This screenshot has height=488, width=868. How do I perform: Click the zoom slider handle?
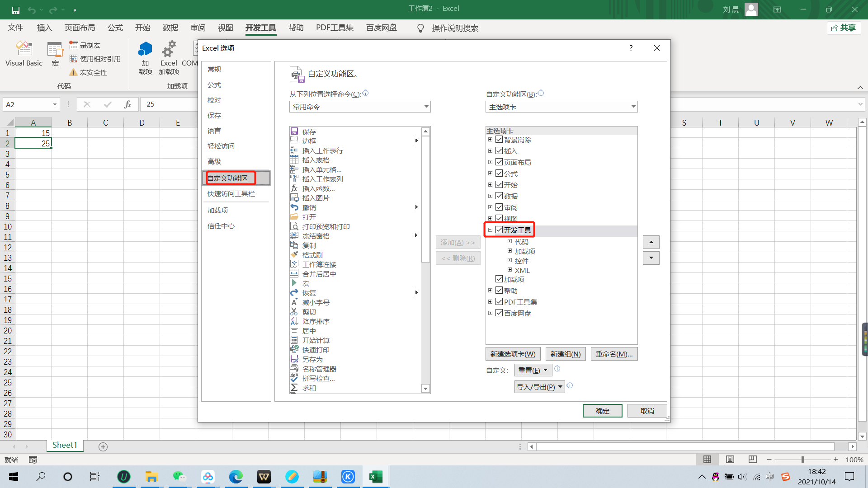click(x=803, y=460)
